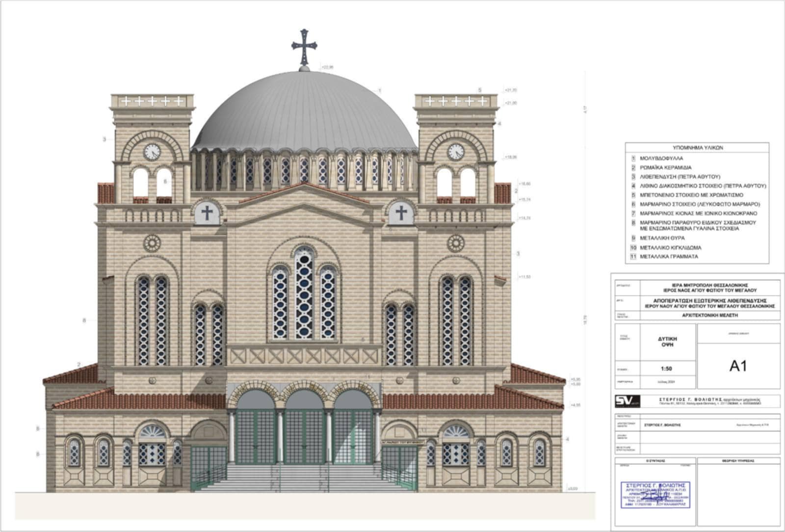Click the blue engineer stamp

tap(655, 495)
